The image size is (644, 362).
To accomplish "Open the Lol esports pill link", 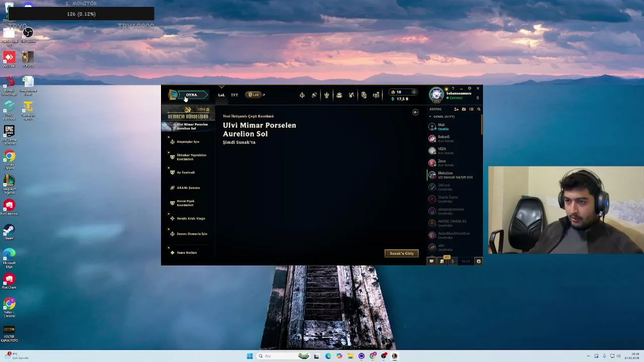I will 254,95.
